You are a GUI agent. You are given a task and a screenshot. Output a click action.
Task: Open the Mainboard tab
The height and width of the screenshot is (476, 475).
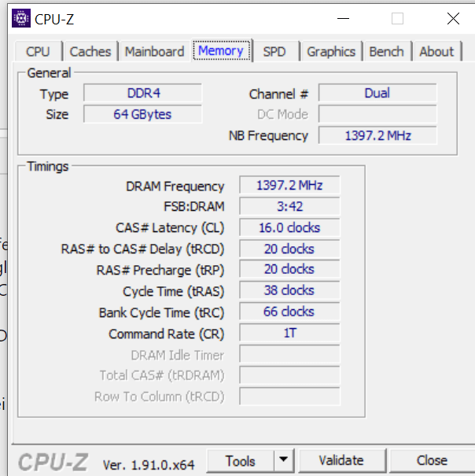[x=154, y=52]
